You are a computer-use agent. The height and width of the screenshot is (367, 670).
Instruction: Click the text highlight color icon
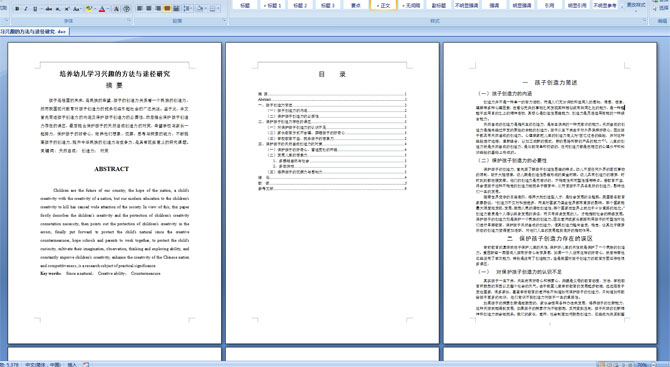[88, 9]
